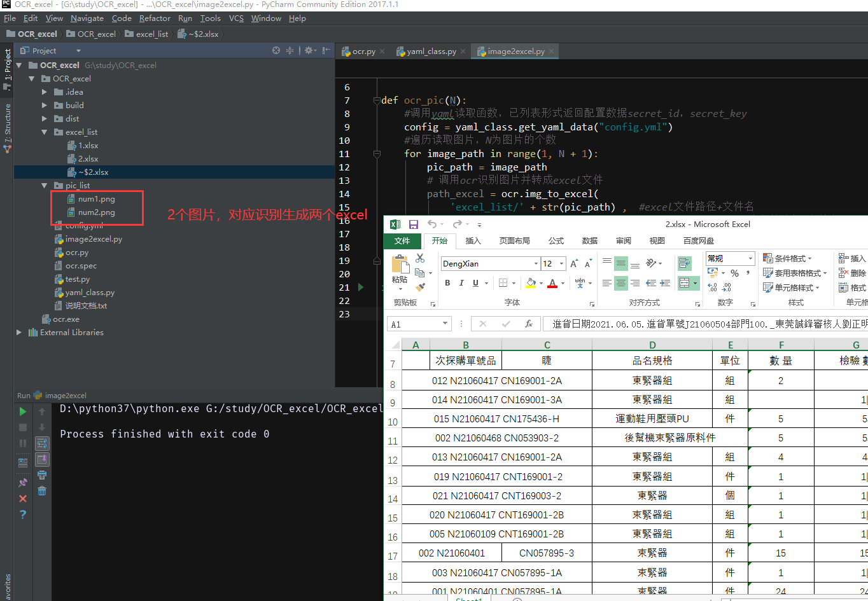The image size is (868, 601).
Task: Click Excel Format Painter brush icon
Action: pos(420,287)
